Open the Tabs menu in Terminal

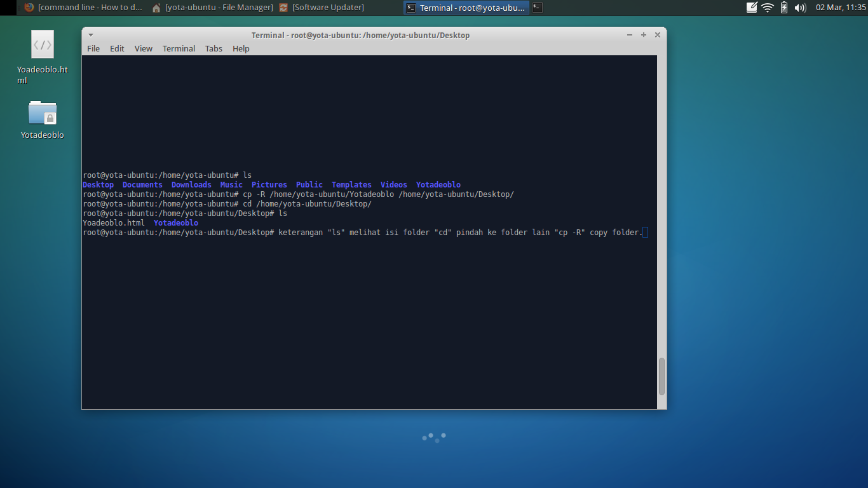pyautogui.click(x=214, y=48)
